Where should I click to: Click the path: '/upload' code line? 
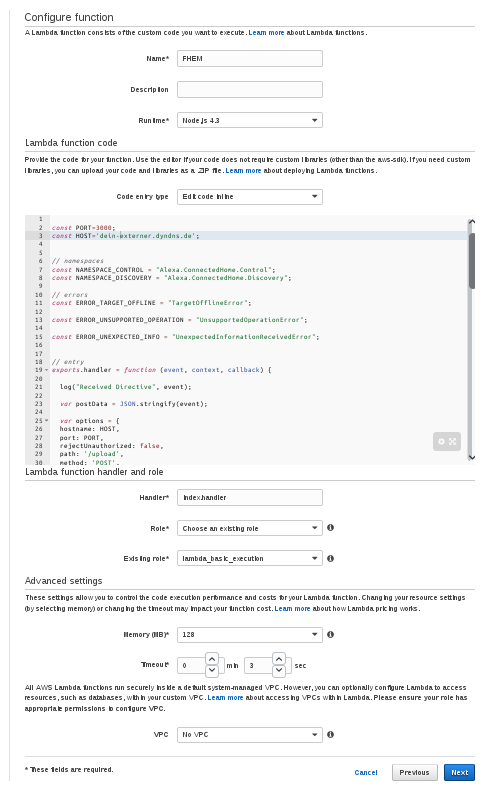point(92,454)
